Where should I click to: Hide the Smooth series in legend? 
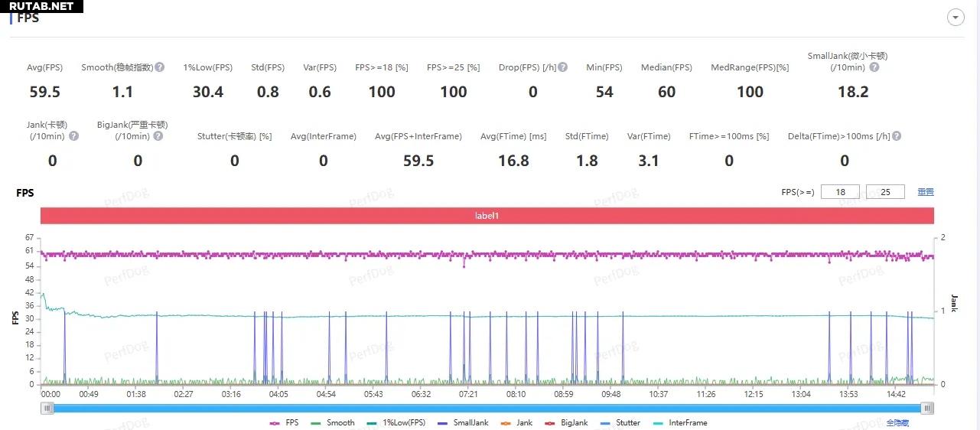(x=333, y=423)
